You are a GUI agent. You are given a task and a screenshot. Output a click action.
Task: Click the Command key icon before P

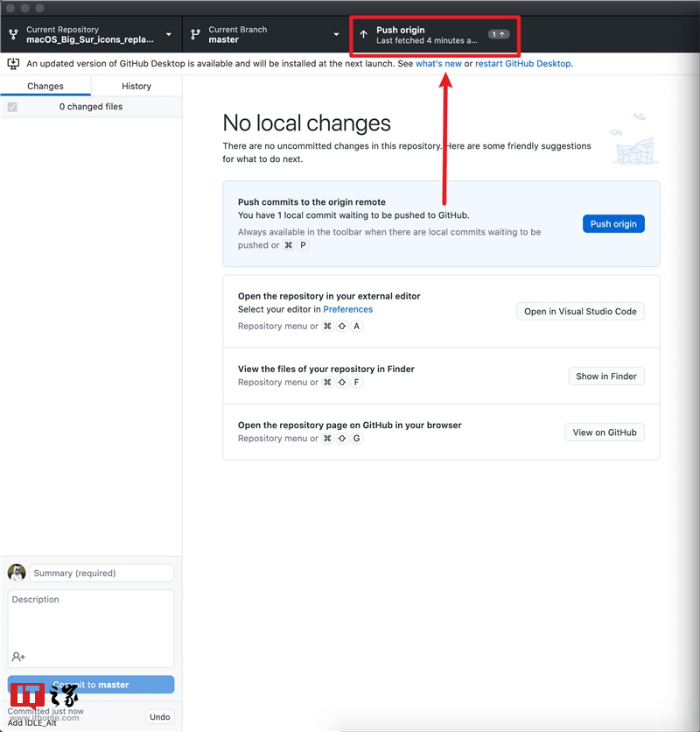click(289, 245)
